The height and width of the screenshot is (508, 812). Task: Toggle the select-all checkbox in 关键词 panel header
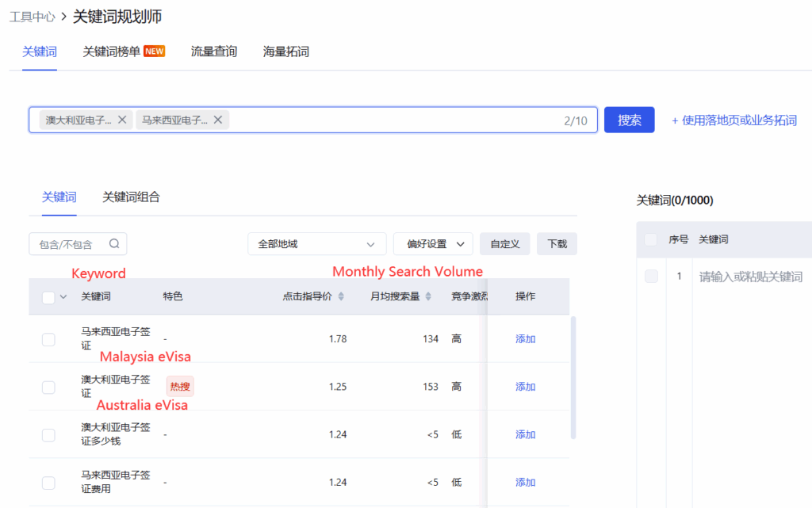tap(651, 239)
